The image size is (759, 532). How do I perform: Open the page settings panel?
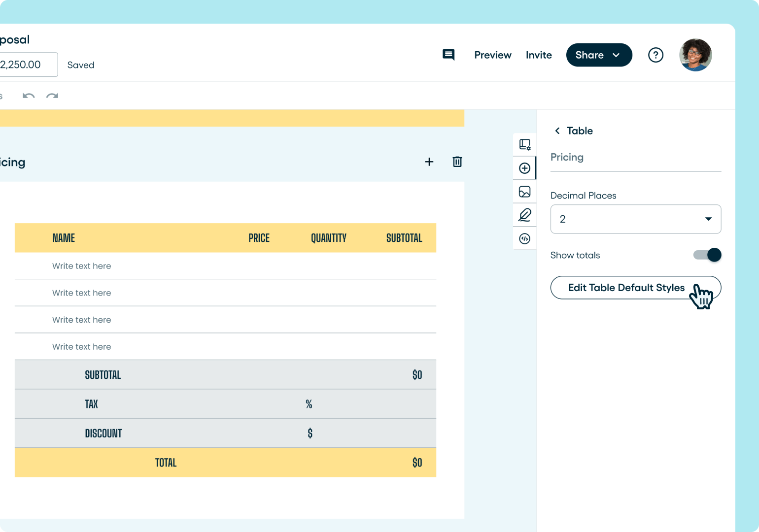pos(524,144)
